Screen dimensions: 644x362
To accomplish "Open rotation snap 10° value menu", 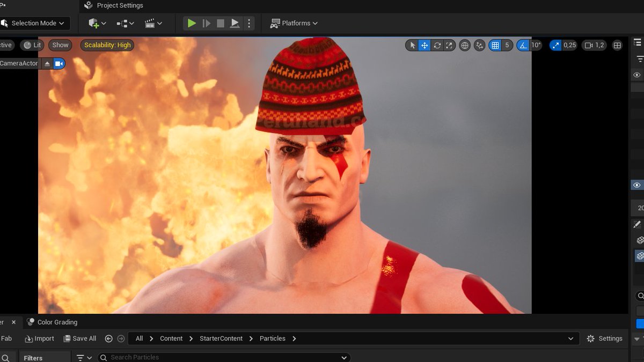I will pos(536,46).
